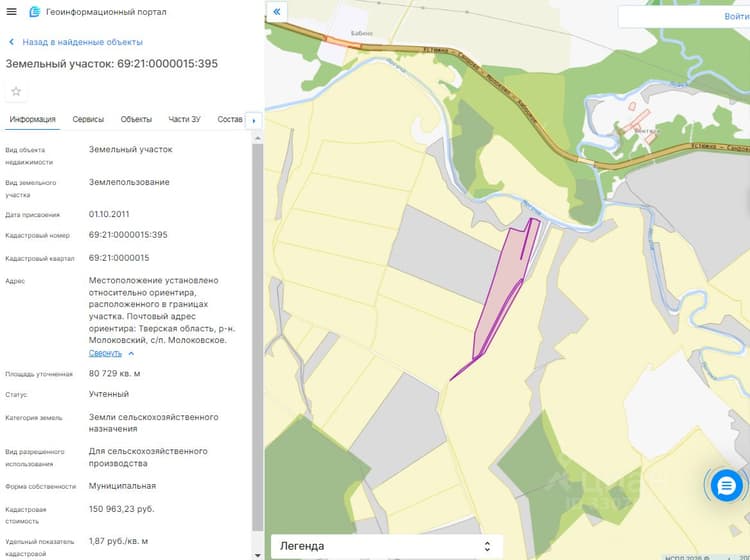Add parcel to favorites with star
The width and height of the screenshot is (750, 560).
click(x=16, y=91)
